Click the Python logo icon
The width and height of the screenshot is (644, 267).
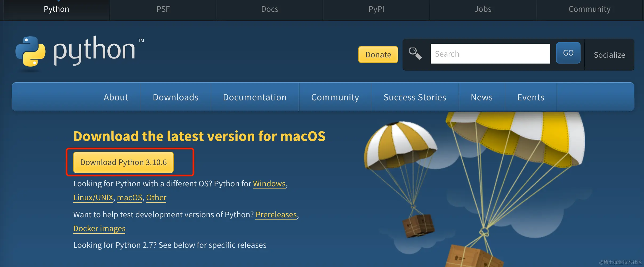coord(30,51)
